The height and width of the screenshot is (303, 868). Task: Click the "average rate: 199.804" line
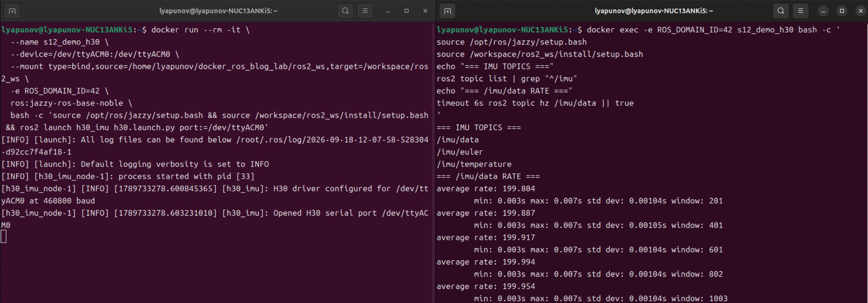tap(486, 189)
